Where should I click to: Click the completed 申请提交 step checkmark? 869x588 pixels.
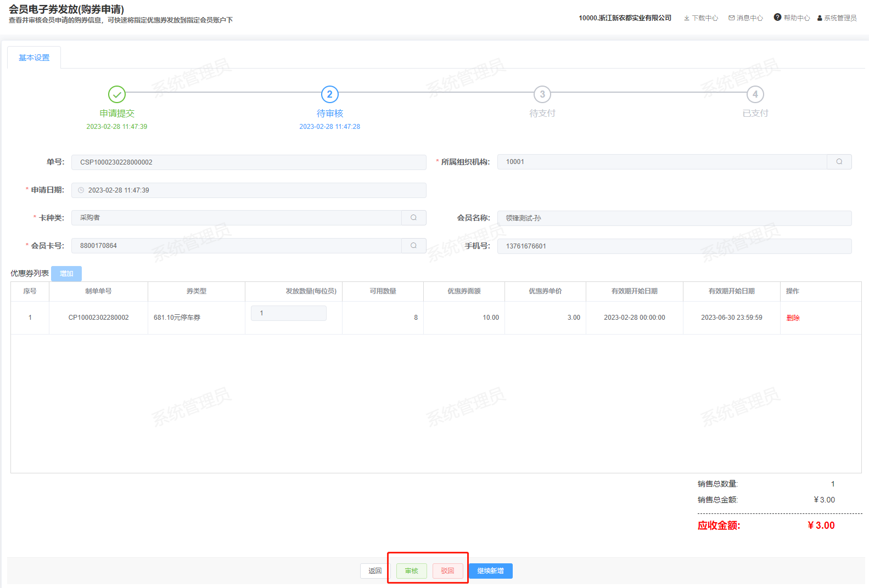pyautogui.click(x=116, y=94)
